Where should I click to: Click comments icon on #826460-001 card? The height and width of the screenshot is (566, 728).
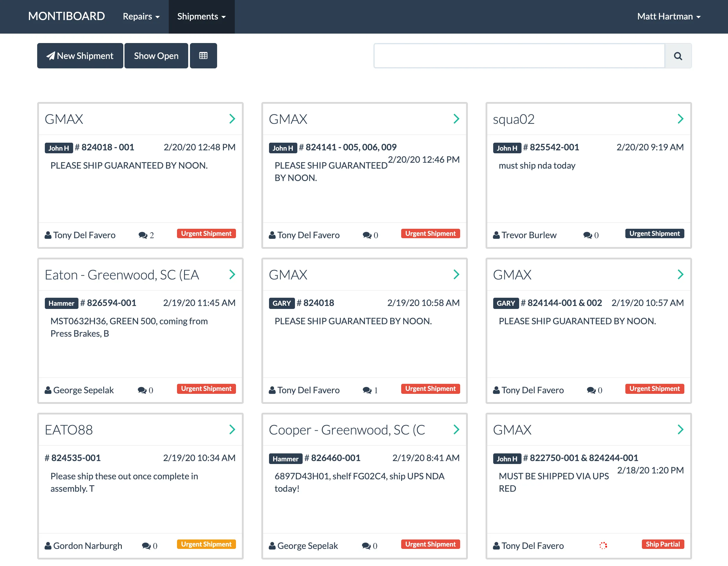pos(366,546)
